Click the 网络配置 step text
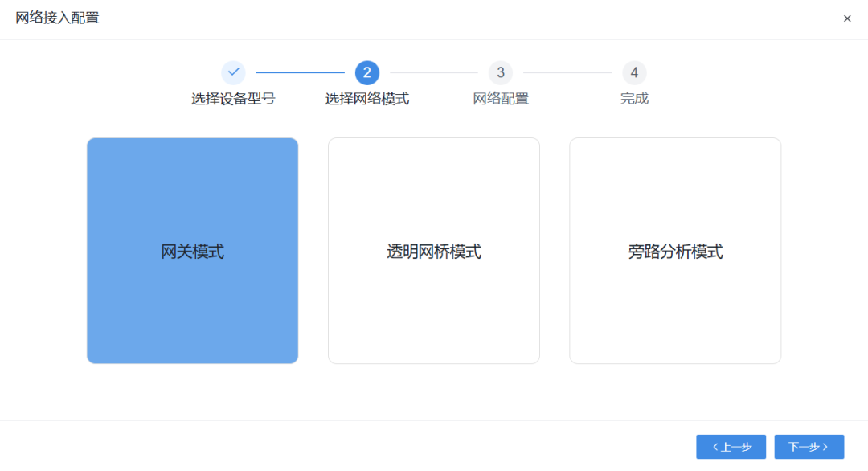 pyautogui.click(x=501, y=97)
